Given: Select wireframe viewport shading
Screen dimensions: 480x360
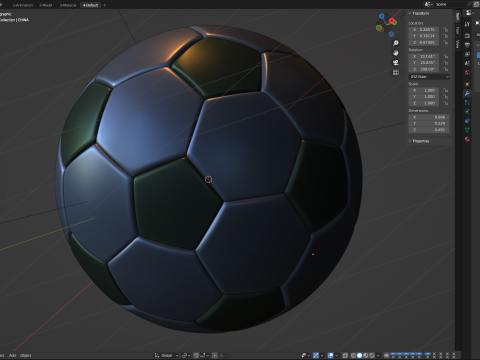Looking at the screenshot, I should [x=353, y=355].
